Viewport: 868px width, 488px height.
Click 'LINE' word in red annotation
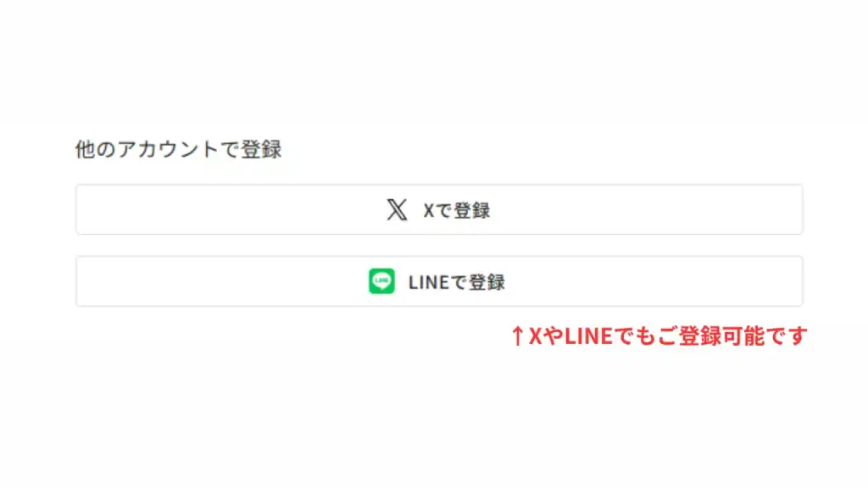(588, 335)
